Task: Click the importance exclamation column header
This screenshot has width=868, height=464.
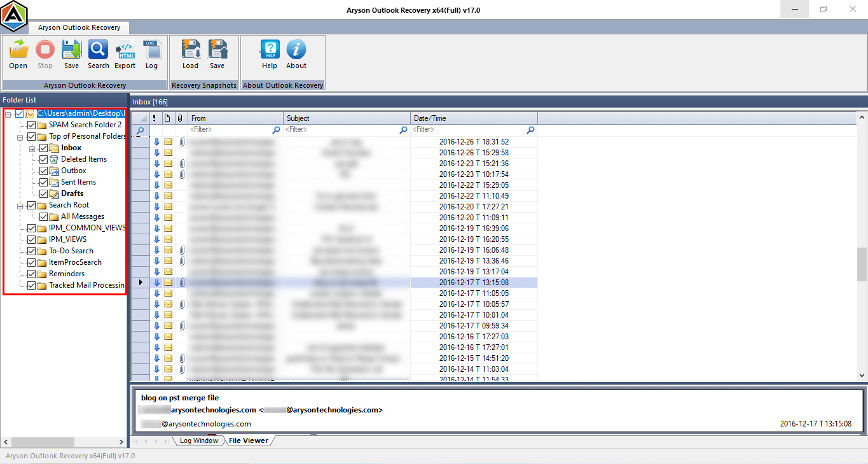Action: point(155,118)
